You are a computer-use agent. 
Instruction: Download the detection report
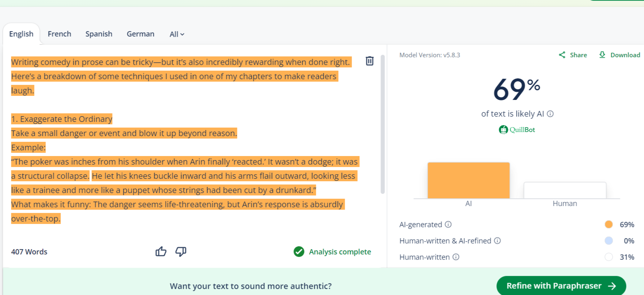click(620, 55)
